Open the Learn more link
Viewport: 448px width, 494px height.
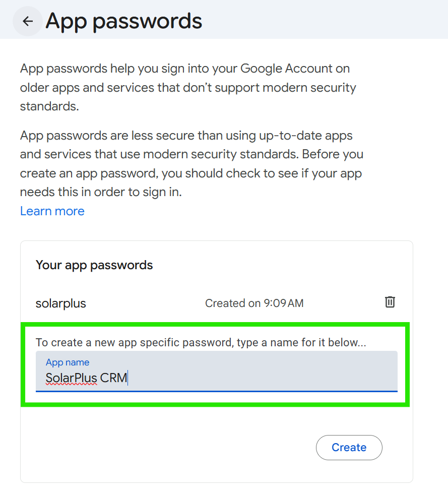[52, 211]
